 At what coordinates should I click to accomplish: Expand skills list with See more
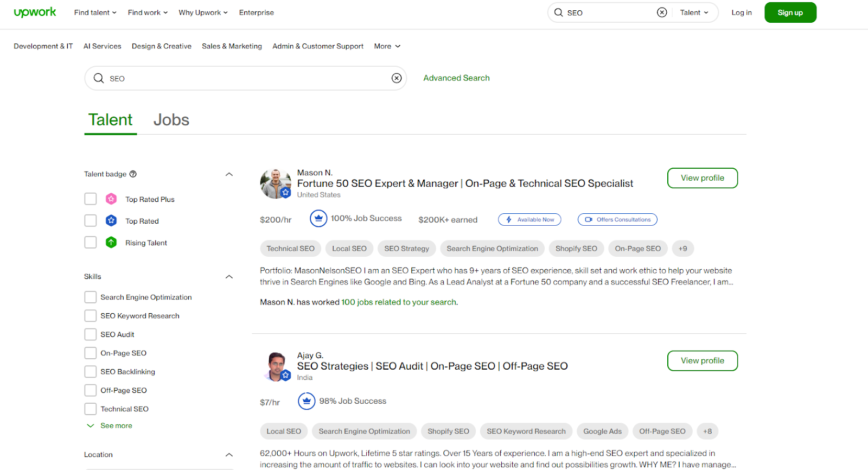(x=110, y=425)
